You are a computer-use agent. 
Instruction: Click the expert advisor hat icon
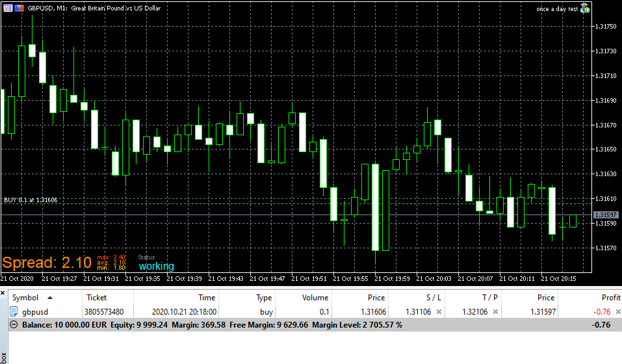585,8
